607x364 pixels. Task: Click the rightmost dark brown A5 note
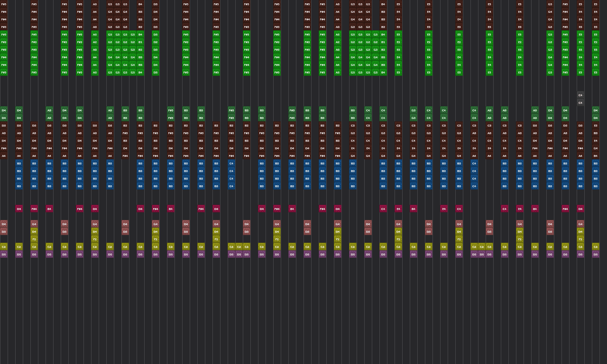[338, 4]
